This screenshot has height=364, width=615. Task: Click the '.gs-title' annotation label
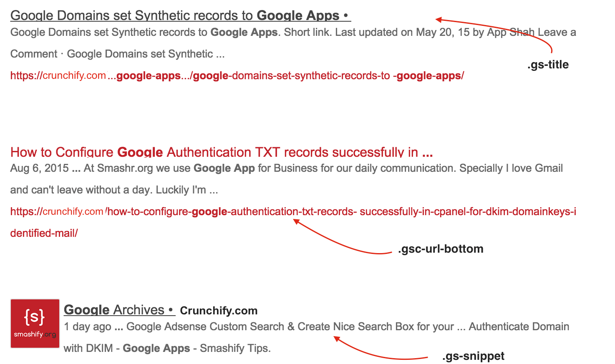point(548,65)
